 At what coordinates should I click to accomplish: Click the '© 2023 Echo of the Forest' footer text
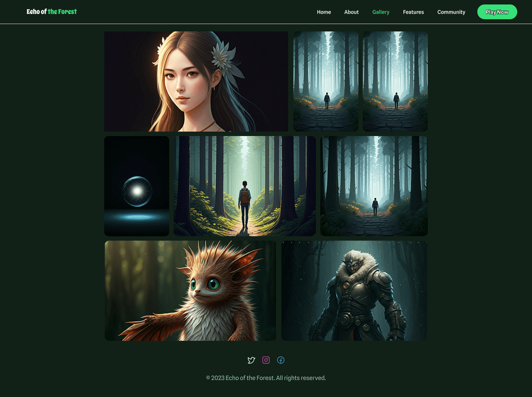click(x=266, y=378)
